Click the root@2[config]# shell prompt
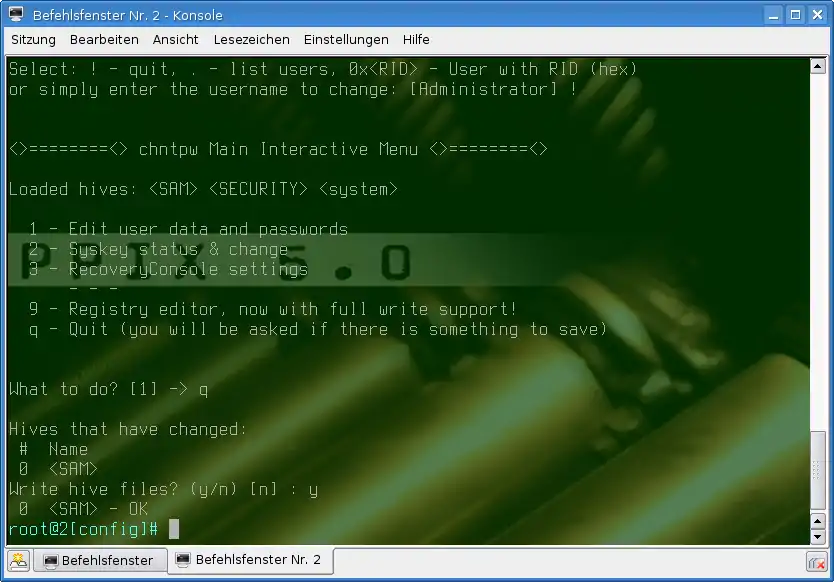834x582 pixels. point(84,529)
